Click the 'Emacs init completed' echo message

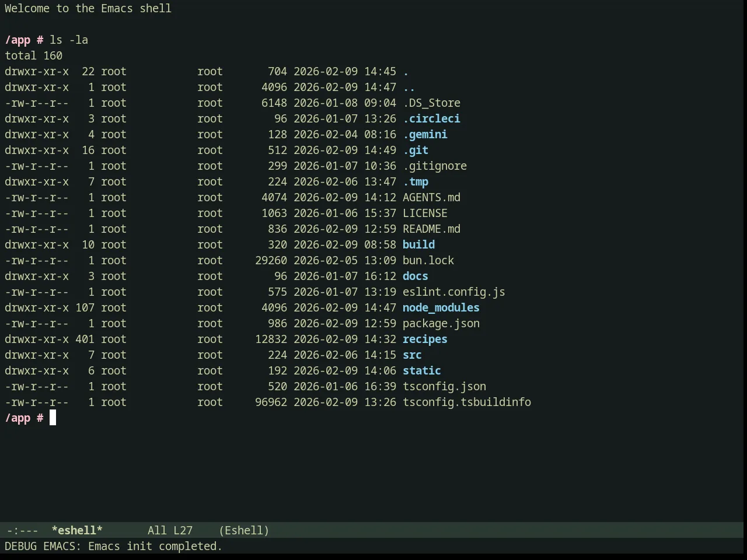(x=155, y=546)
